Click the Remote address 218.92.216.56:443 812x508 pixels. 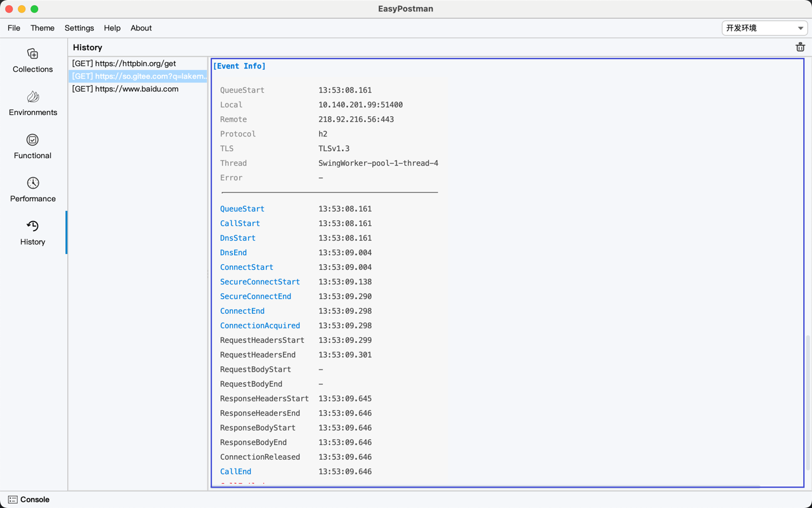click(x=356, y=119)
